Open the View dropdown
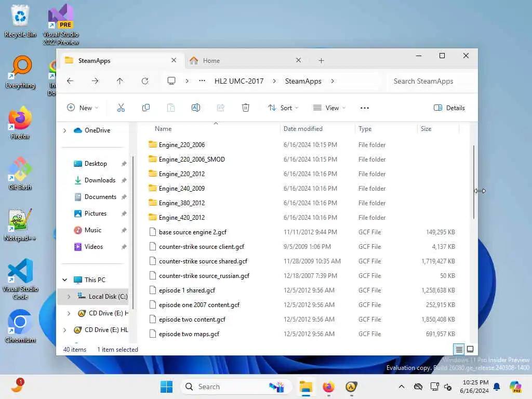 click(x=329, y=108)
